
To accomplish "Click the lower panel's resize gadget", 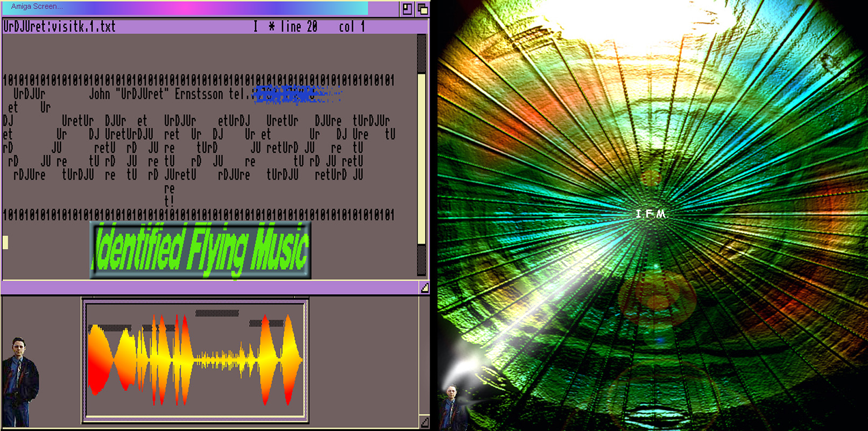I will (x=425, y=423).
